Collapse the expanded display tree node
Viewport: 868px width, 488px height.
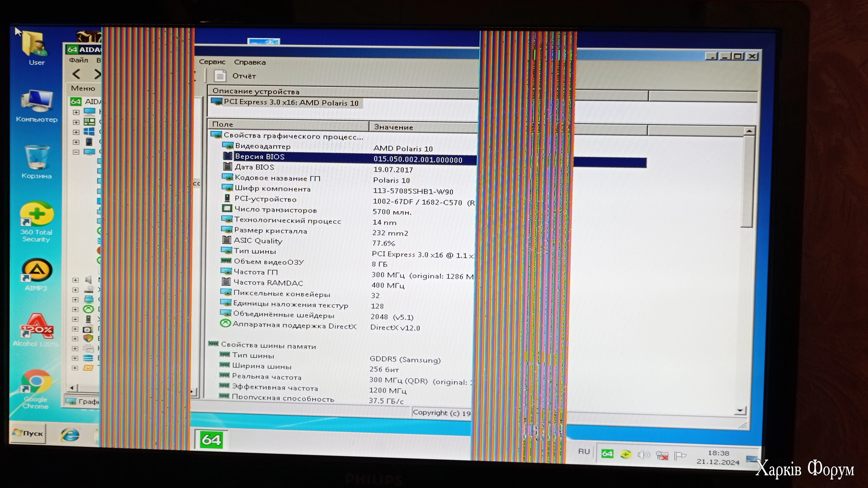pos(76,152)
